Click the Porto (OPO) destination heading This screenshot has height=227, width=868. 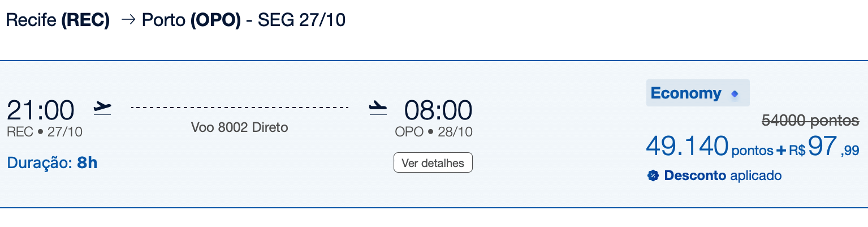coord(191,20)
